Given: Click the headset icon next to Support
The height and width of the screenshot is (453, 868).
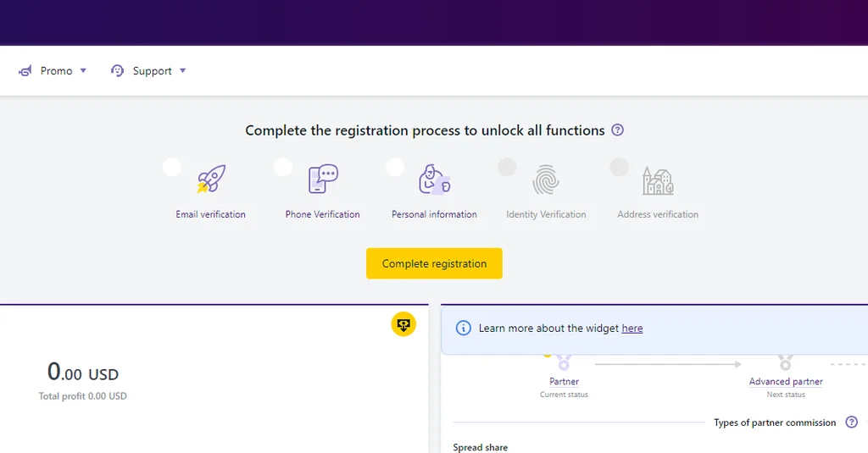Looking at the screenshot, I should 118,71.
